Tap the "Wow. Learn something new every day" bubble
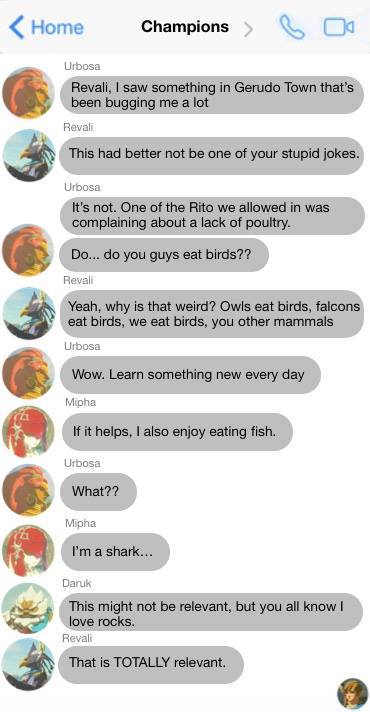 (190, 375)
